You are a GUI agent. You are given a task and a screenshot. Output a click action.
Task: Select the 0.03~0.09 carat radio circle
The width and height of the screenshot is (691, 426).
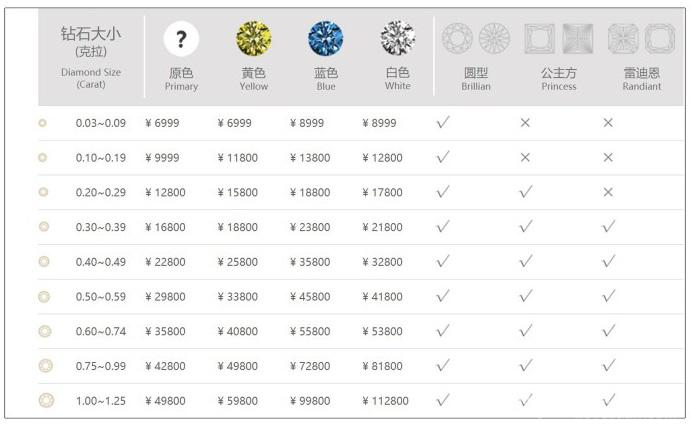tap(42, 123)
